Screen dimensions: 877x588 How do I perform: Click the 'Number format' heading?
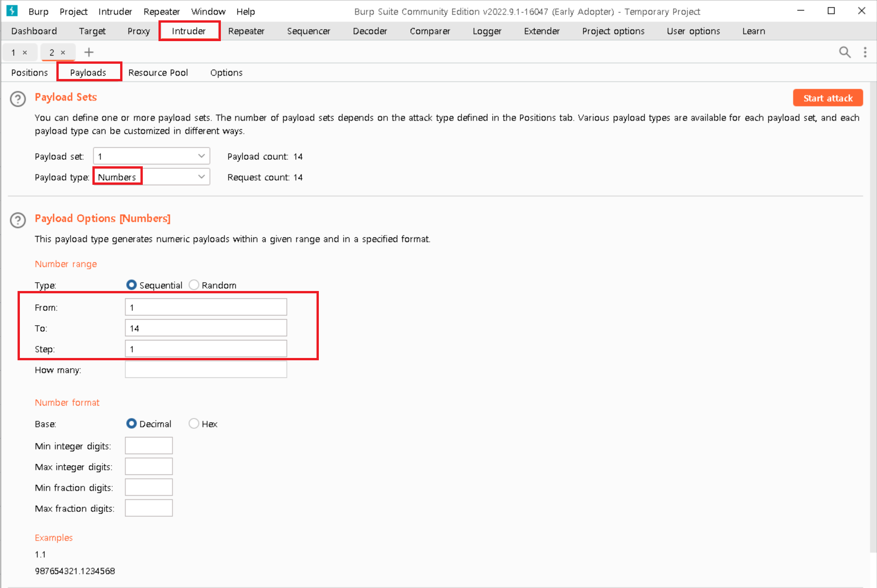67,402
